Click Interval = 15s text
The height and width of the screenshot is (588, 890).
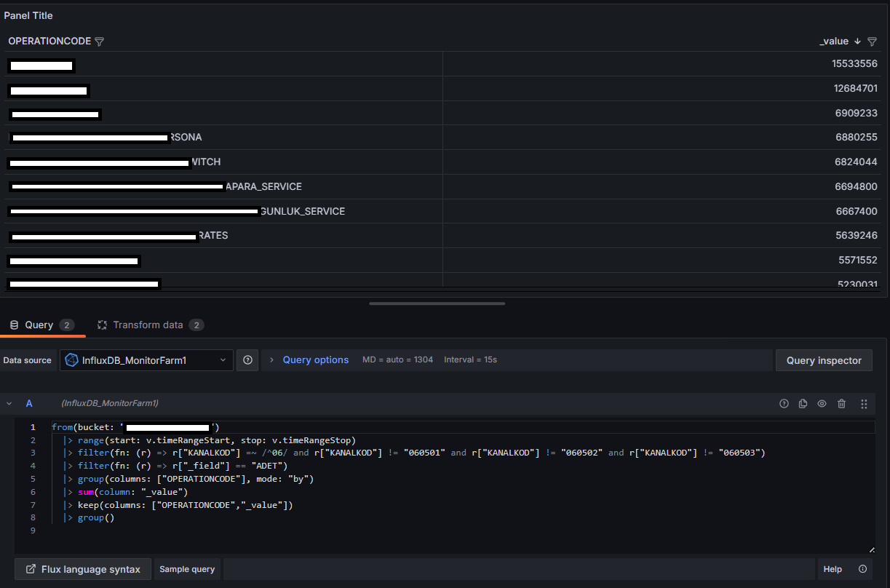click(470, 359)
